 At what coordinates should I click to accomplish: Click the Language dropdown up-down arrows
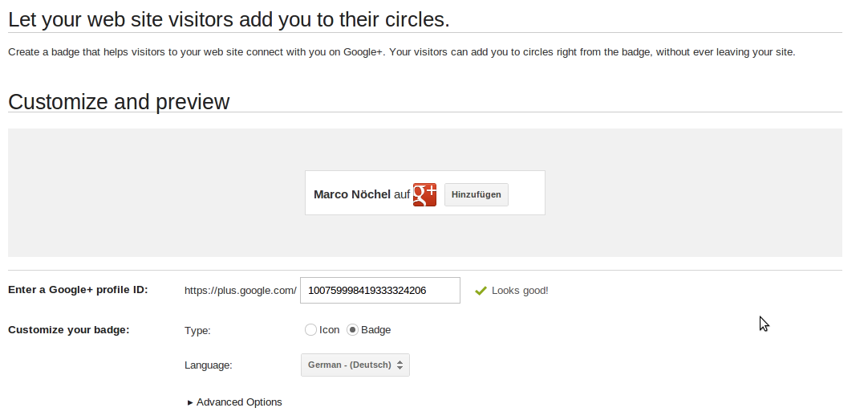click(400, 365)
